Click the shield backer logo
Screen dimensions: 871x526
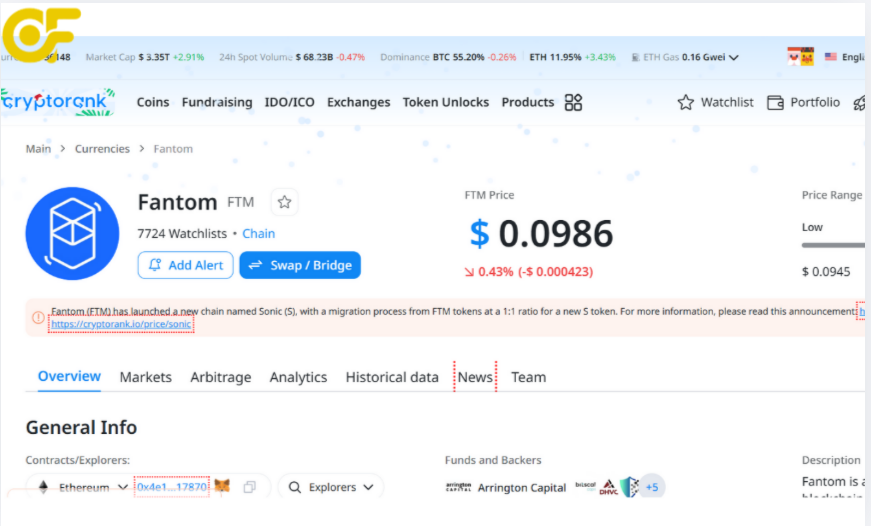coord(629,487)
